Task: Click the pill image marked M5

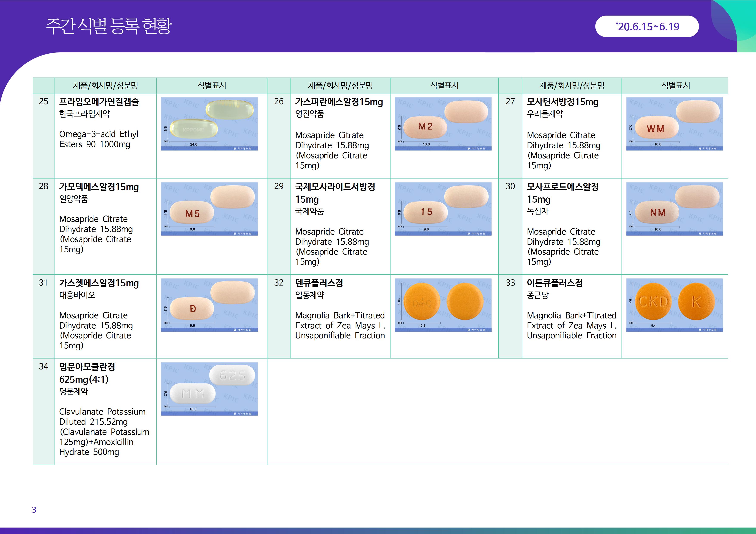Action: [209, 209]
